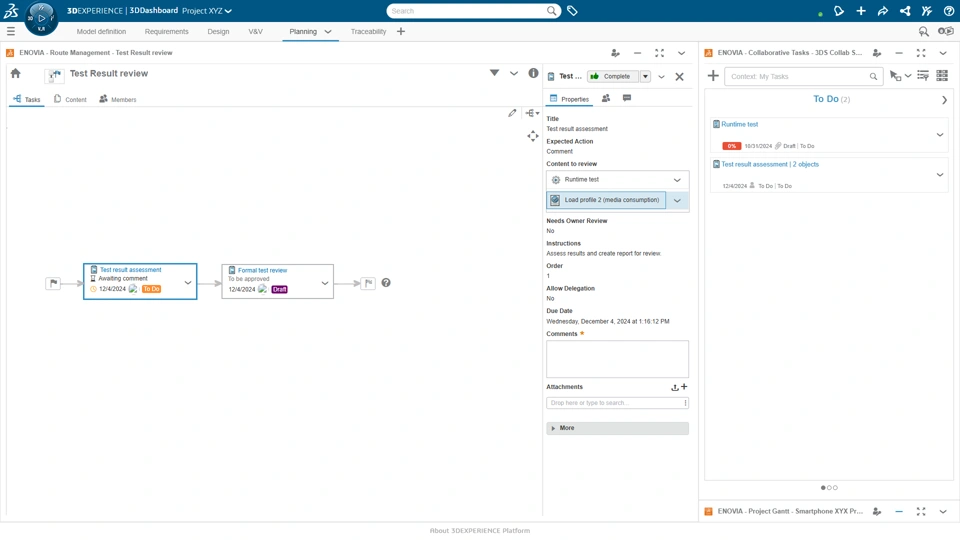Open the Complete button dropdown arrow
The height and width of the screenshot is (540, 960).
(645, 77)
